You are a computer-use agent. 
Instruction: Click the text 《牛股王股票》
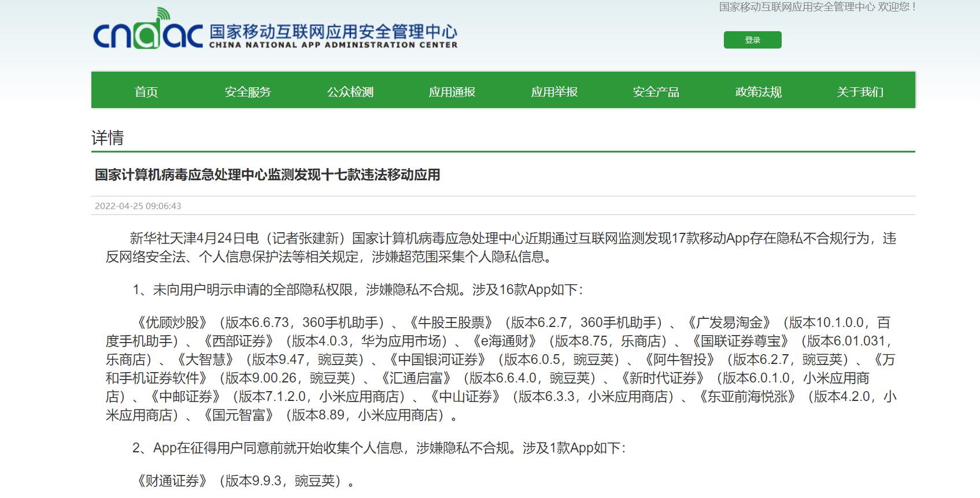coord(451,322)
